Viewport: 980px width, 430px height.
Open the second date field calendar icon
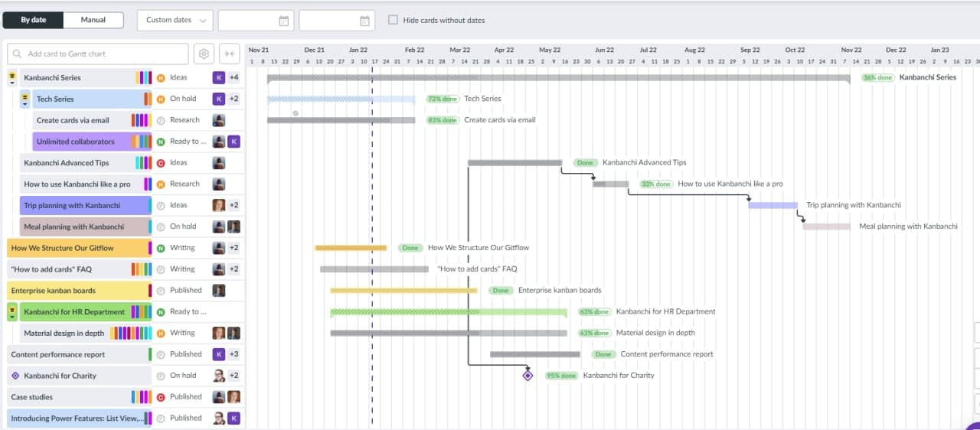365,21
